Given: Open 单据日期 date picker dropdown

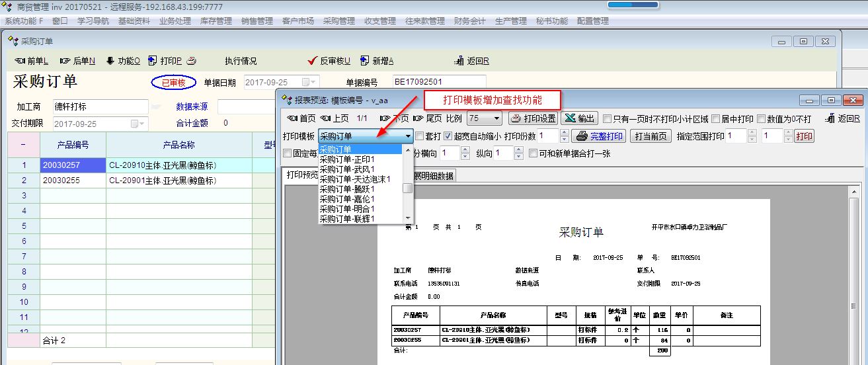Looking at the screenshot, I should click(x=309, y=82).
